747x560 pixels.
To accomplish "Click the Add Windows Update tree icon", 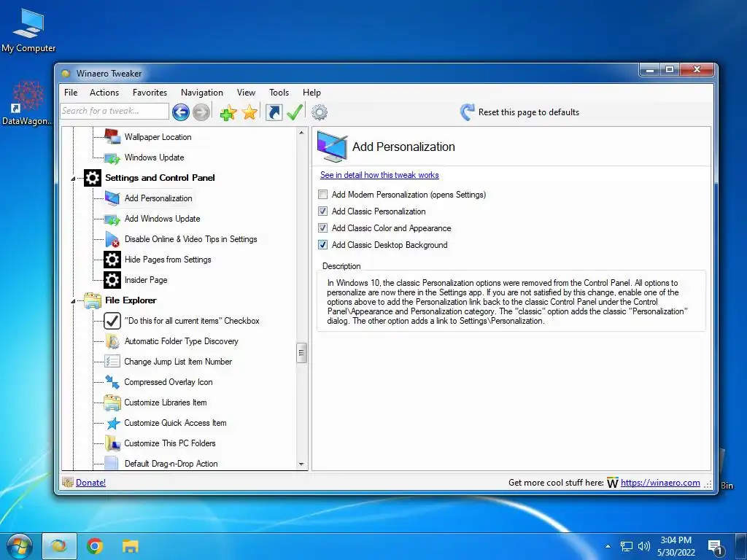I will pyautogui.click(x=112, y=219).
